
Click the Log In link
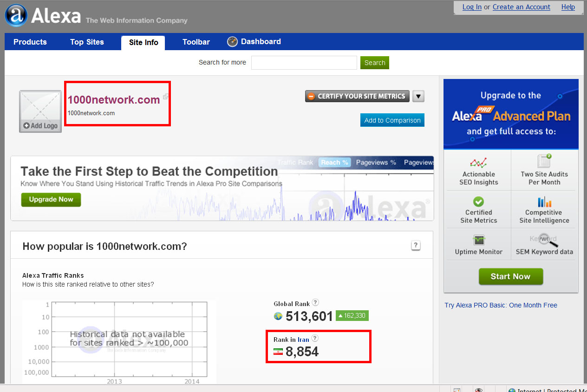[x=472, y=7]
